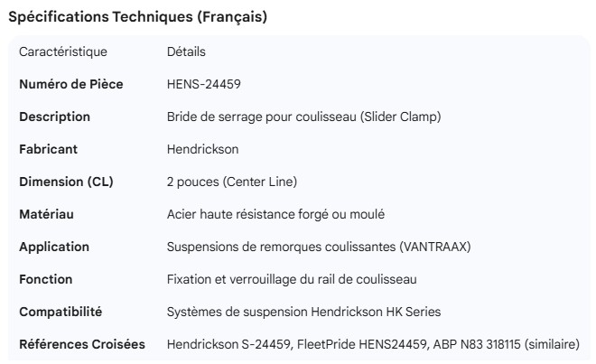Select the Hendrickson manufacturer value
596x364 pixels.
pos(202,149)
